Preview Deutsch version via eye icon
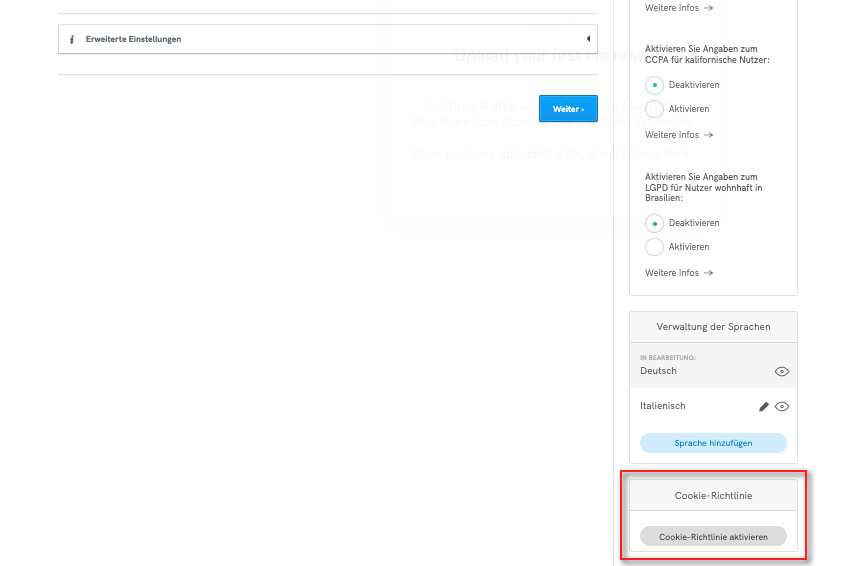Viewport: 841px width, 566px height. pos(782,371)
